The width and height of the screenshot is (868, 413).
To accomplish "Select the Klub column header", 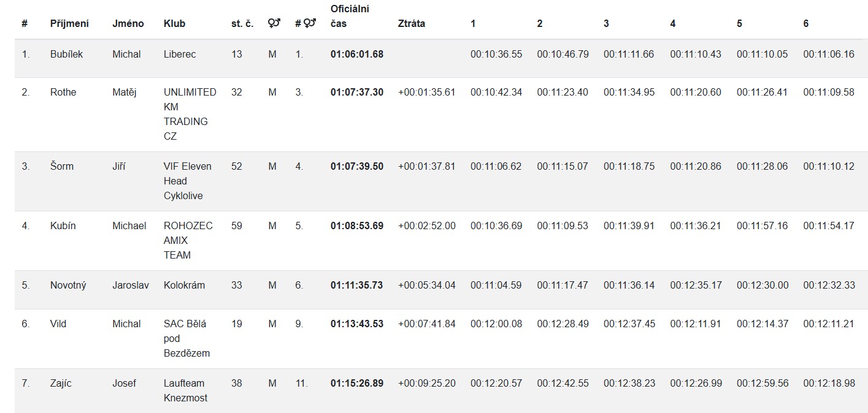I will 174,23.
